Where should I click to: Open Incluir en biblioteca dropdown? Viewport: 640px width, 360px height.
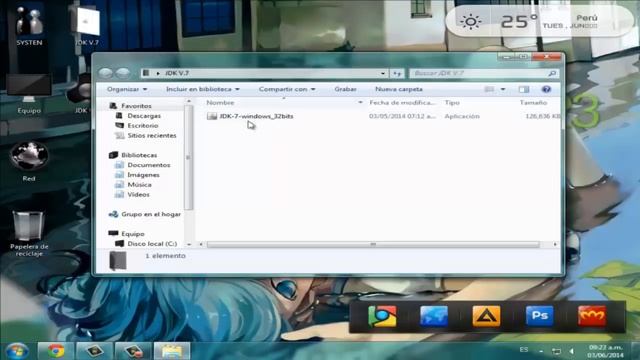click(x=203, y=89)
